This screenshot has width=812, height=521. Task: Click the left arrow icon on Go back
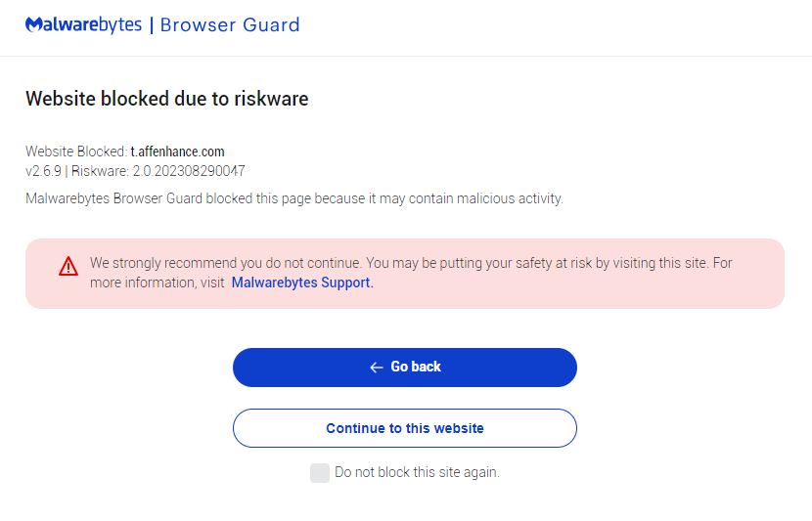pos(376,368)
